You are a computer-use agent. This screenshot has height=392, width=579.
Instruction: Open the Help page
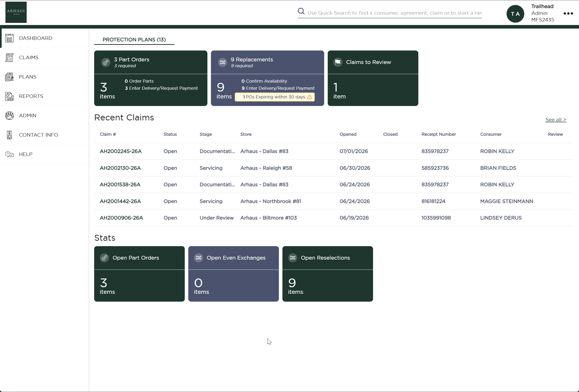(x=45, y=155)
